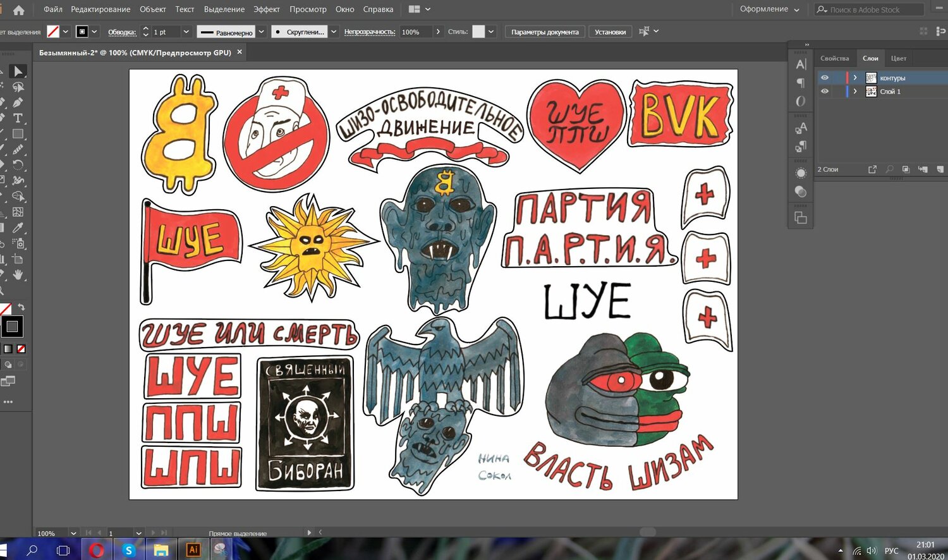Open the Paragraph Styles panel icon

pos(801,147)
